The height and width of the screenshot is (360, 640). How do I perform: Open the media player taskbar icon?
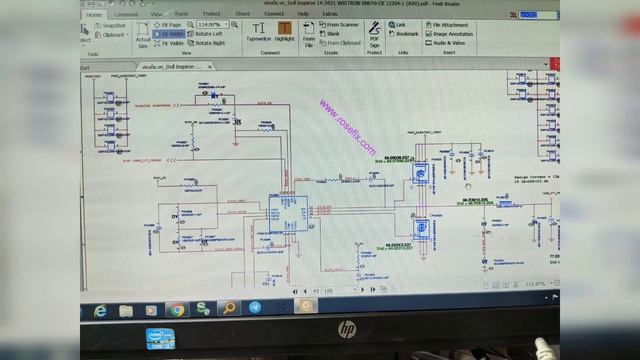click(151, 311)
